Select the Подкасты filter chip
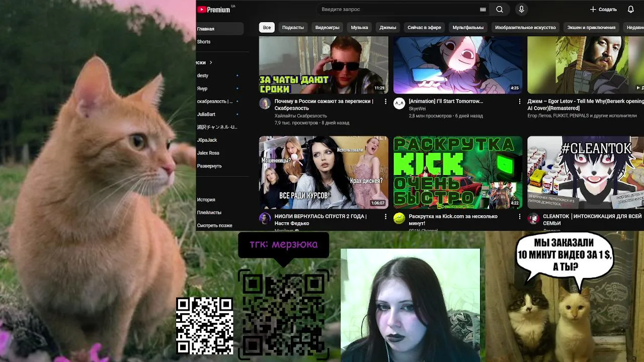Image resolution: width=644 pixels, height=362 pixels. pyautogui.click(x=293, y=28)
